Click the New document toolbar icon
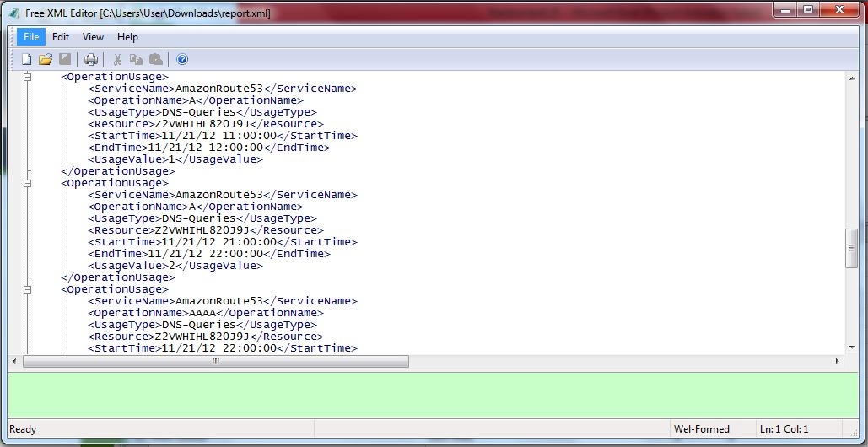The image size is (868, 447). pos(26,59)
